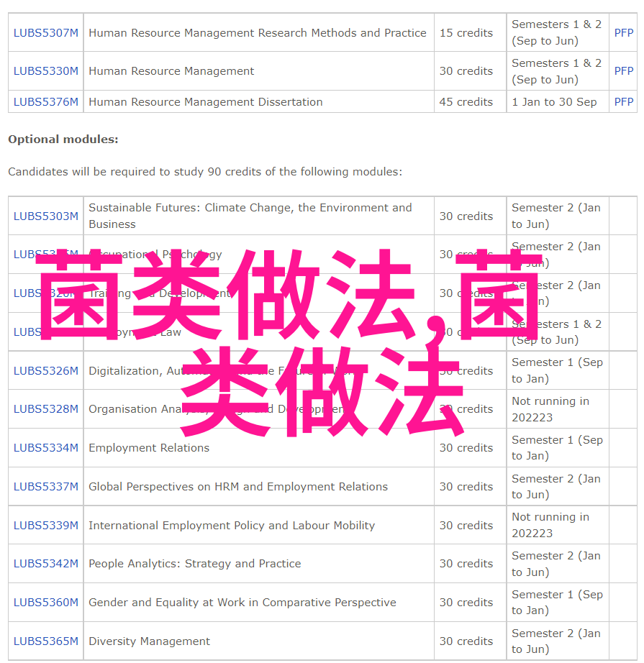This screenshot has width=644, height=663.
Task: Open module link LUBS5337M
Action: [46, 487]
